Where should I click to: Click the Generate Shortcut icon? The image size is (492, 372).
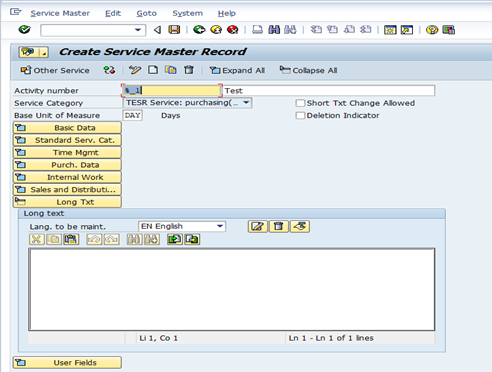(407, 30)
